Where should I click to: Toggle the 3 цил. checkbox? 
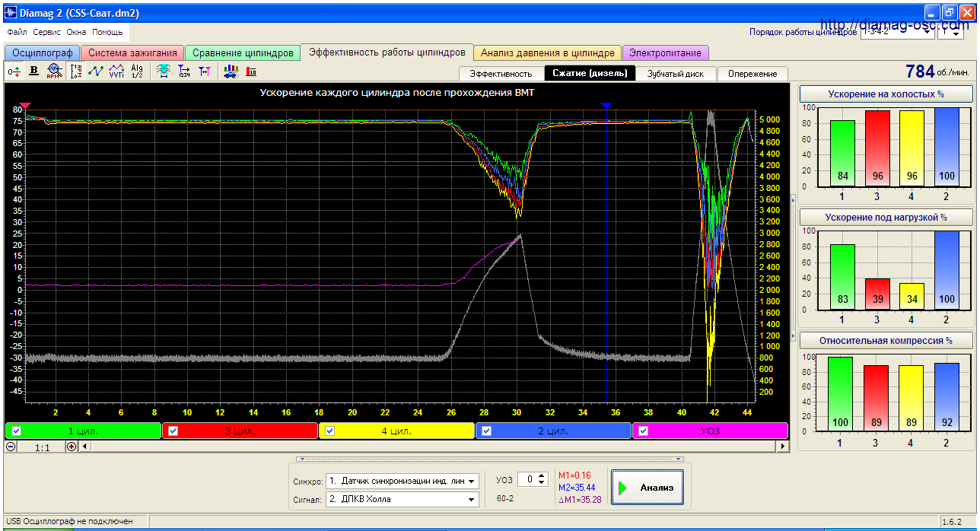pos(173,431)
